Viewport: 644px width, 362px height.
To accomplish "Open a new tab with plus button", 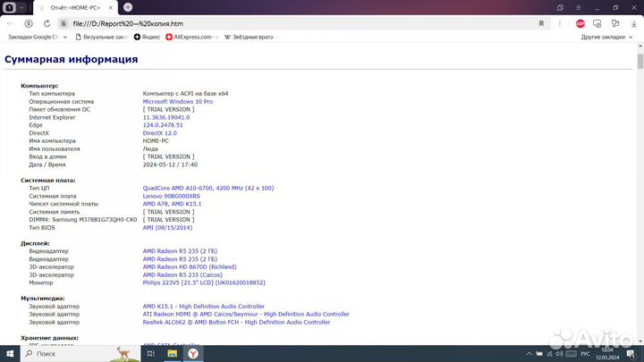I will [128, 7].
